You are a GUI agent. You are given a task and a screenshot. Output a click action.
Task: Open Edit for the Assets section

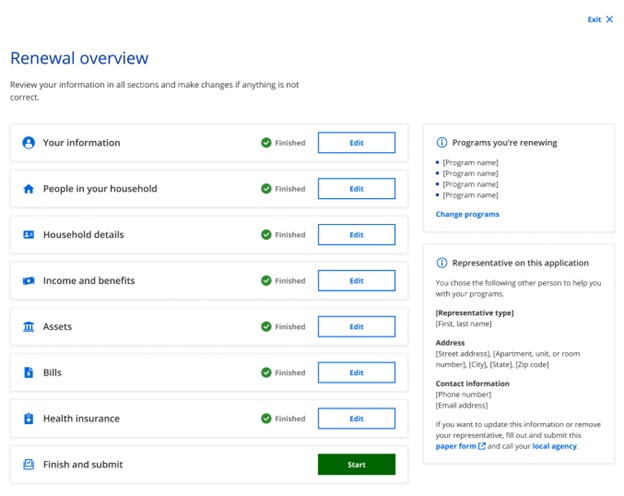[356, 327]
